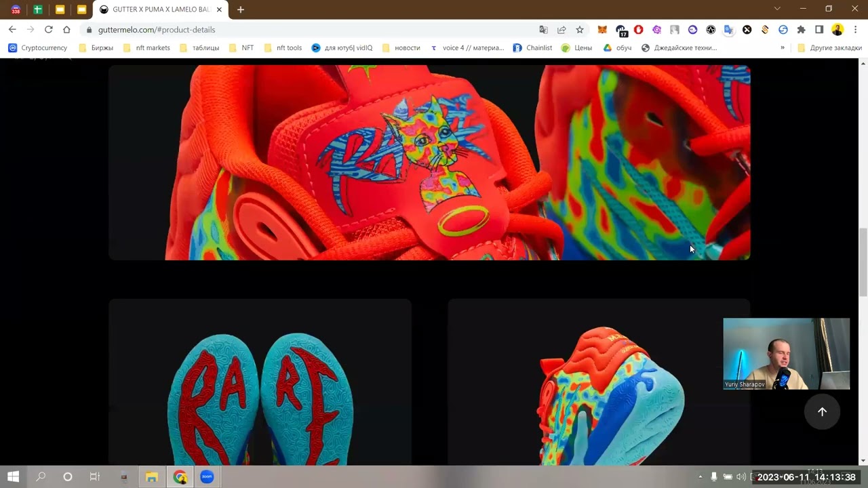Click the black X extension icon
The width and height of the screenshot is (868, 488).
[x=747, y=30]
